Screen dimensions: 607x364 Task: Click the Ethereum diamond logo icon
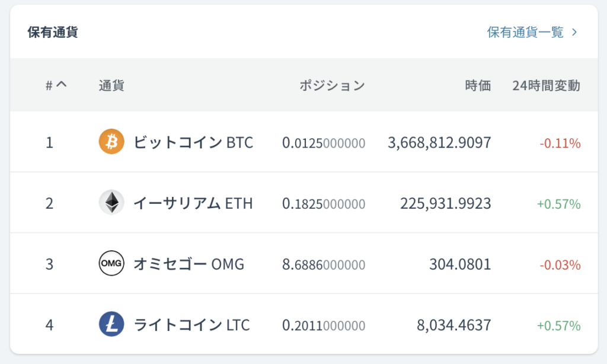tap(111, 203)
